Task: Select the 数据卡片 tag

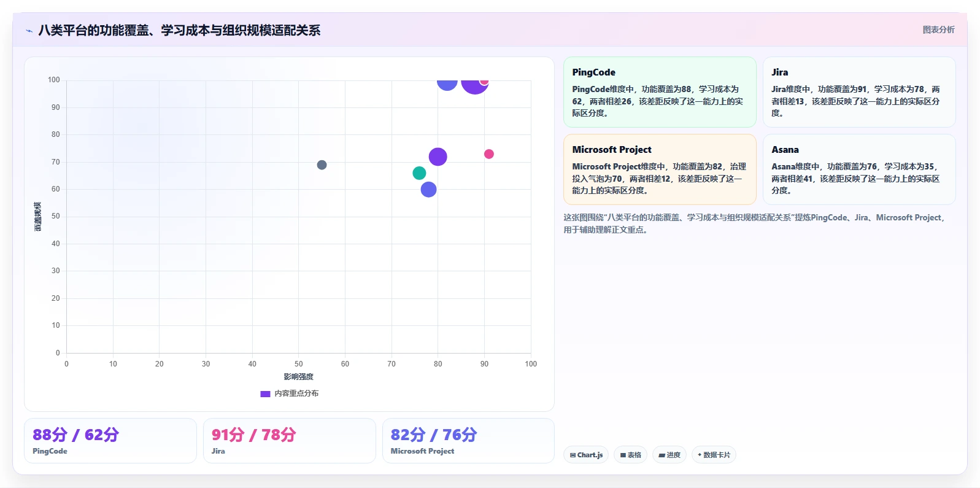Action: 714,455
